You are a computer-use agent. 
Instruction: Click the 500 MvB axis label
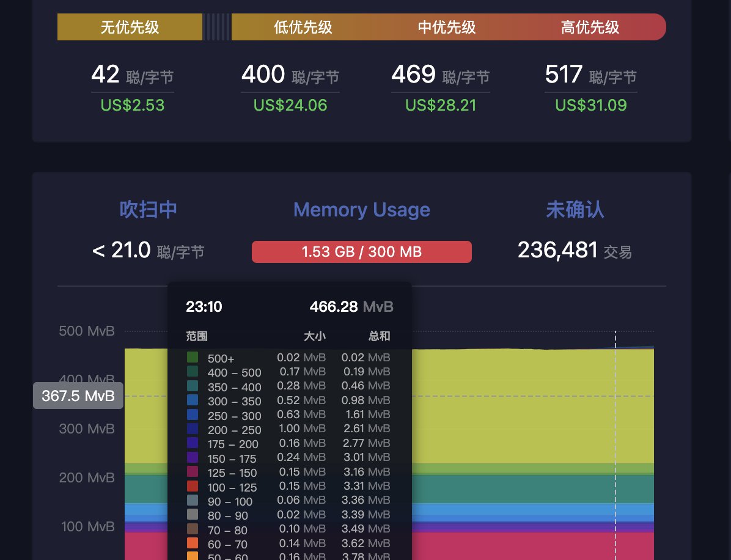(87, 331)
